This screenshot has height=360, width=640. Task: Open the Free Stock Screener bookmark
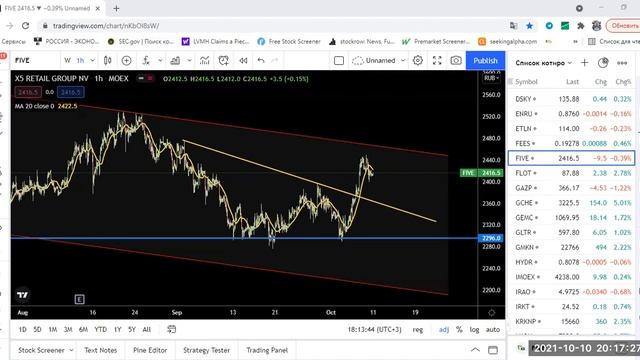click(289, 42)
